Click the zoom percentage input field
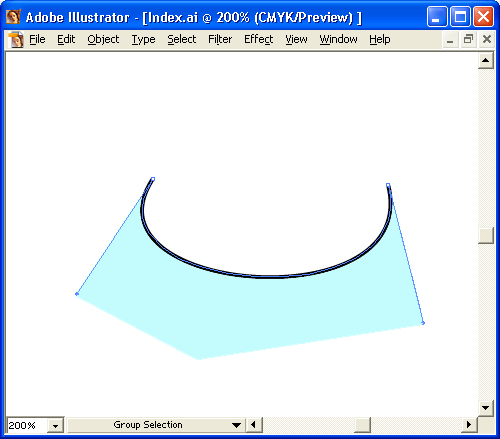This screenshot has width=500, height=439. click(x=28, y=425)
